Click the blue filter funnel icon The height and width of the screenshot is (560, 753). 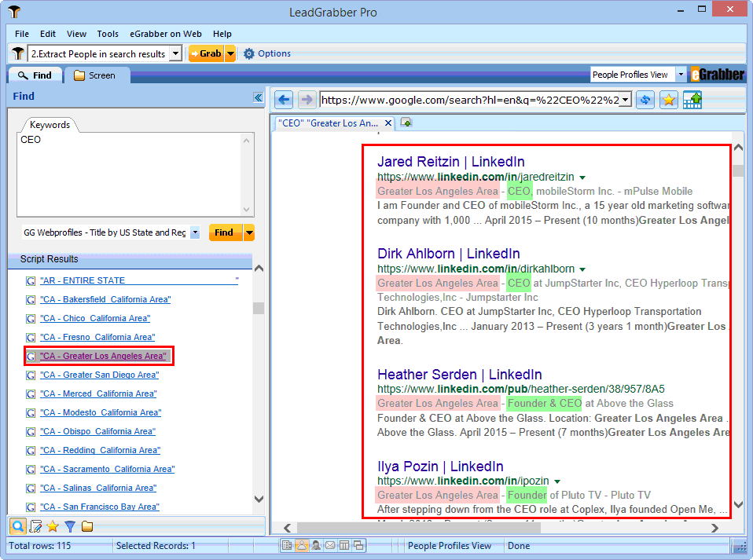pyautogui.click(x=70, y=526)
